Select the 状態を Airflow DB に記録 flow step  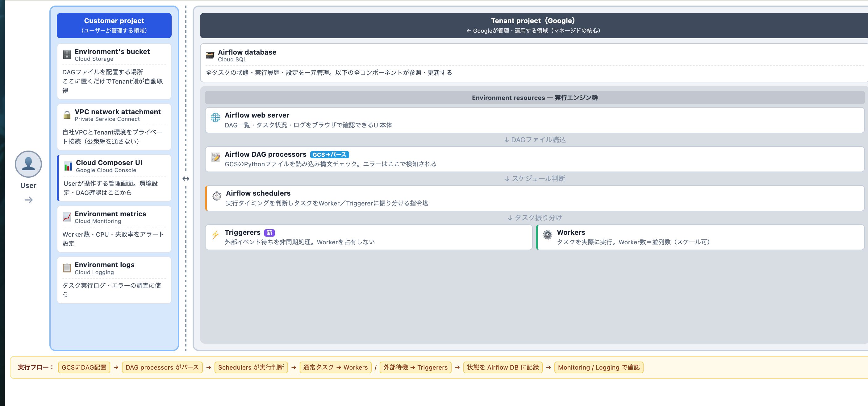pos(503,367)
